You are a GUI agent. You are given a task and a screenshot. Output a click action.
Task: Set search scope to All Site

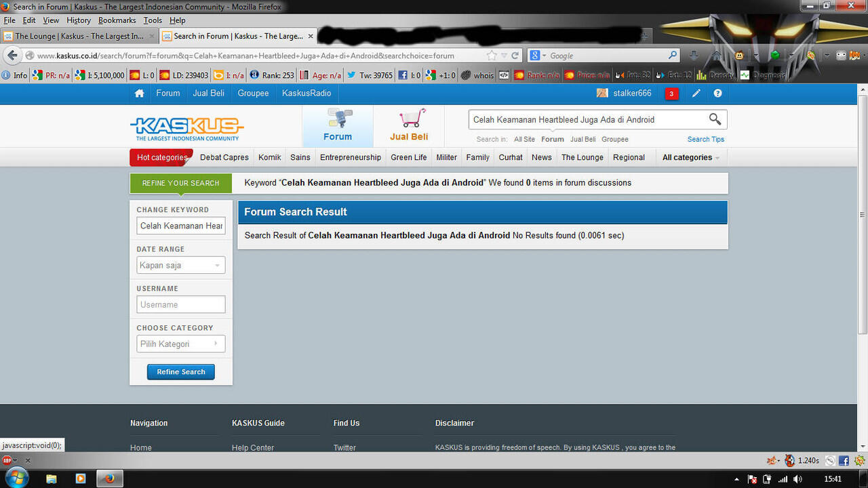524,140
